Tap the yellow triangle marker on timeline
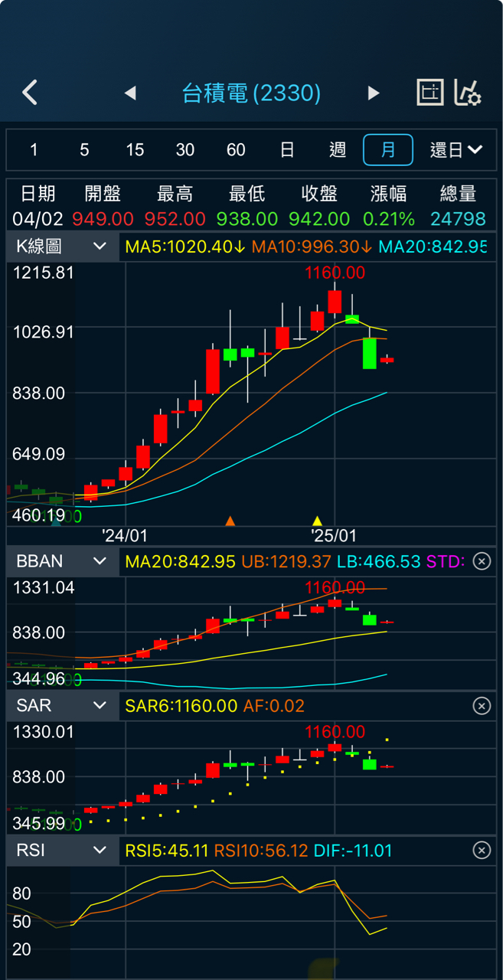Screen dimensions: 503x980 click(318, 521)
